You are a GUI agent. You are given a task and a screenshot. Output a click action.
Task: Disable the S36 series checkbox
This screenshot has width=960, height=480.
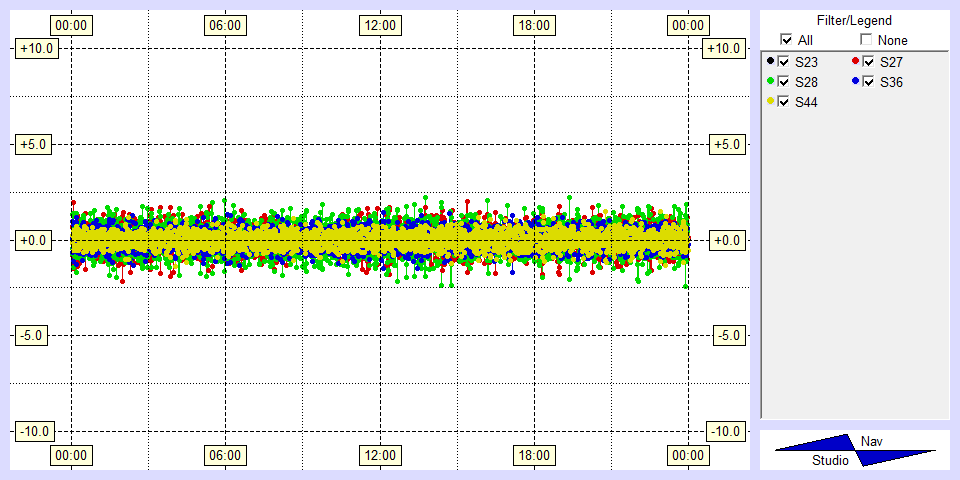869,81
